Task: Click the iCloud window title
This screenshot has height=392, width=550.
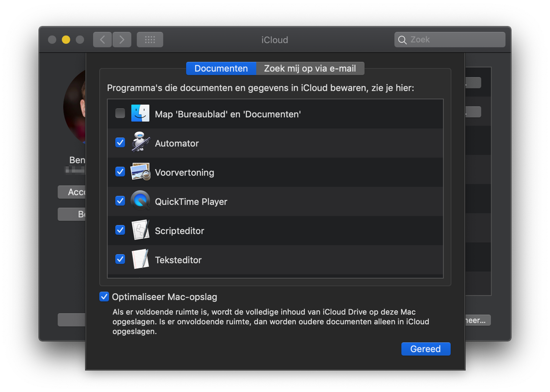Action: point(275,40)
